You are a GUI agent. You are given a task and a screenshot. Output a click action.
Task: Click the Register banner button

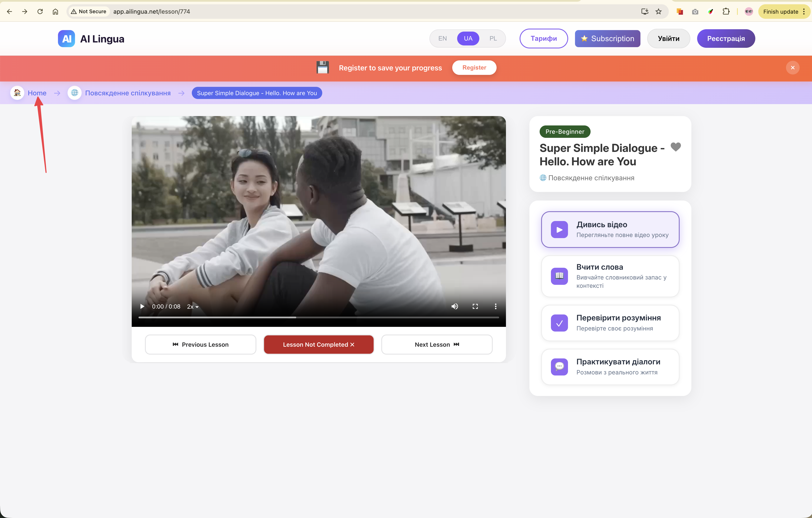tap(474, 67)
